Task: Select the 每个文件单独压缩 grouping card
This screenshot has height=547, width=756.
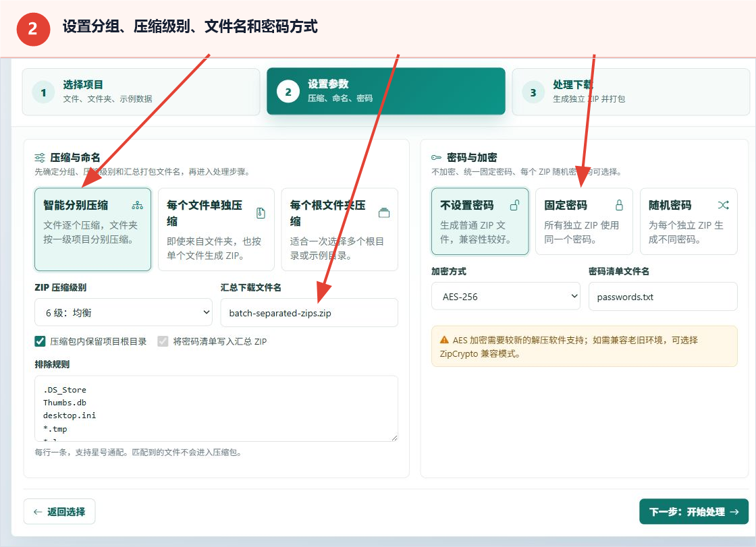Action: pos(216,229)
